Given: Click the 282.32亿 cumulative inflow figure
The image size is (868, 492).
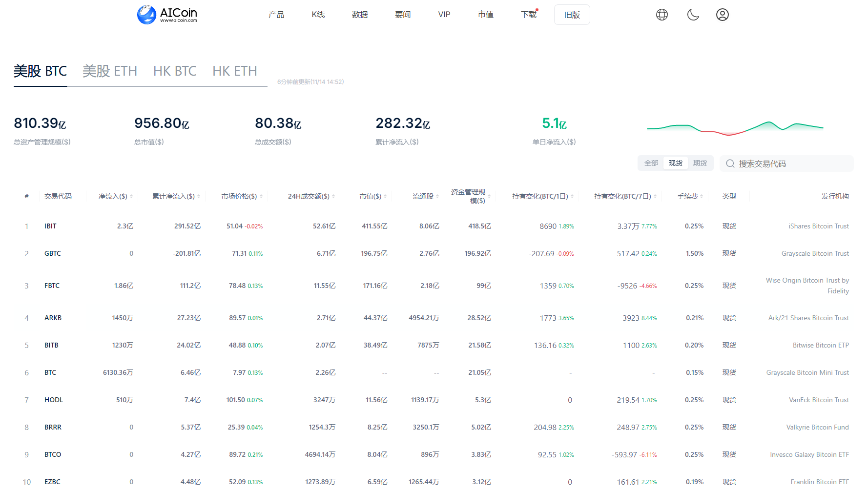Looking at the screenshot, I should tap(403, 123).
